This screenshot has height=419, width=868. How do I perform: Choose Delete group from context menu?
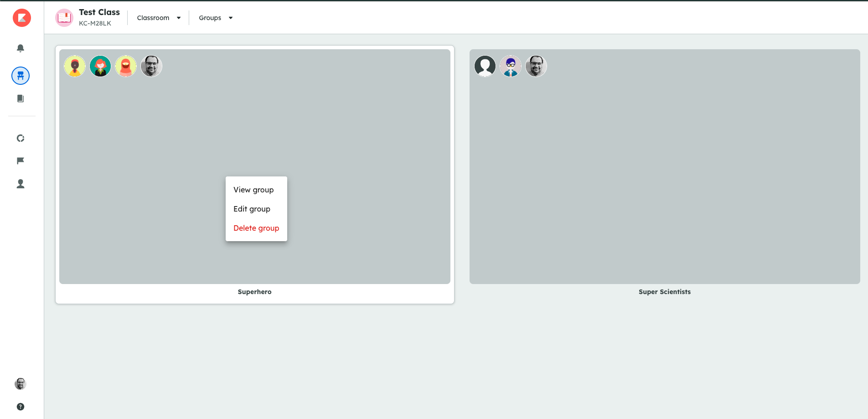pos(256,228)
